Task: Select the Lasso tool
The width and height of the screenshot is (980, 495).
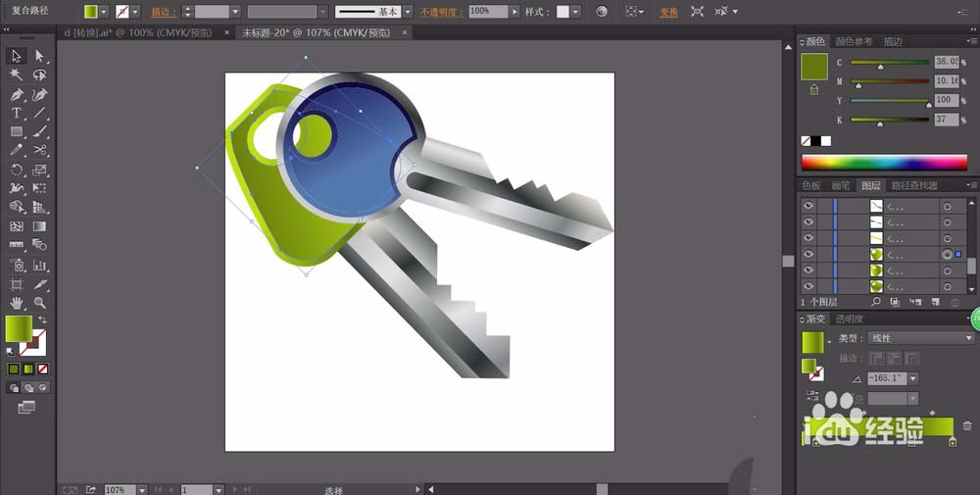Action: click(40, 75)
